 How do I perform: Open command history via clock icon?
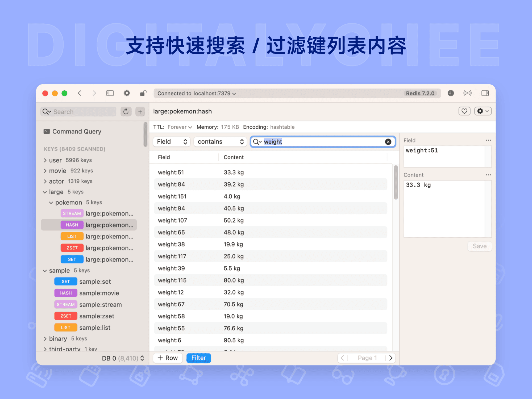451,93
